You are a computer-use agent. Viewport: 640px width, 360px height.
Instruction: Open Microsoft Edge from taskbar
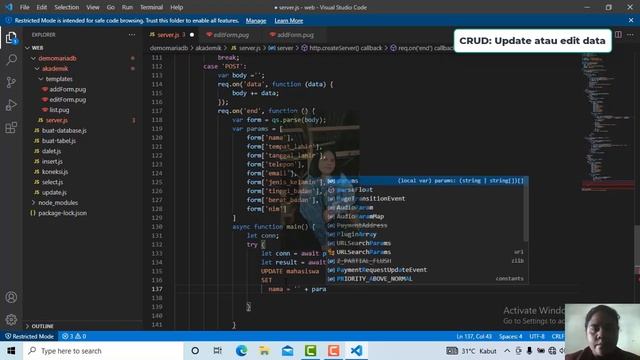coord(241,351)
